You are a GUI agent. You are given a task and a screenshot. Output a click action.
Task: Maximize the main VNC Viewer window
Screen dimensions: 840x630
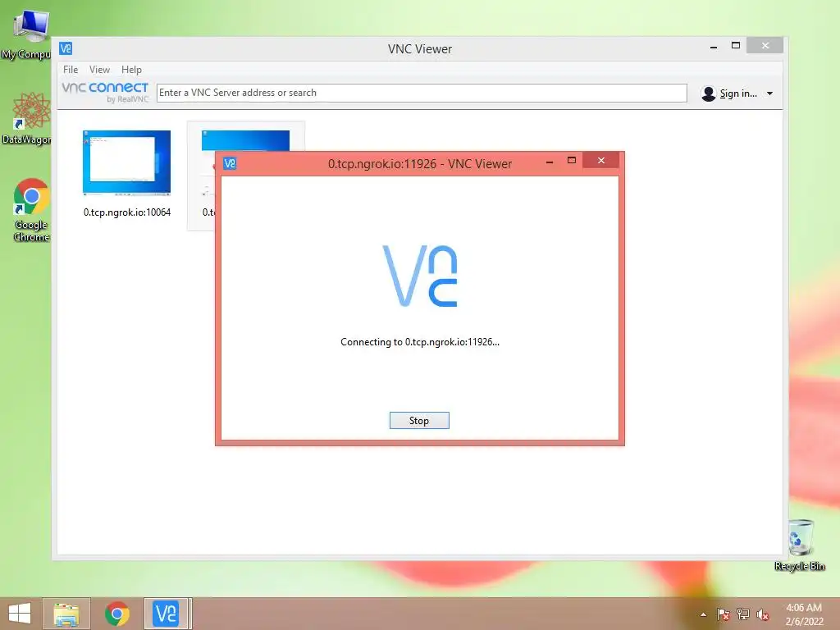point(736,46)
